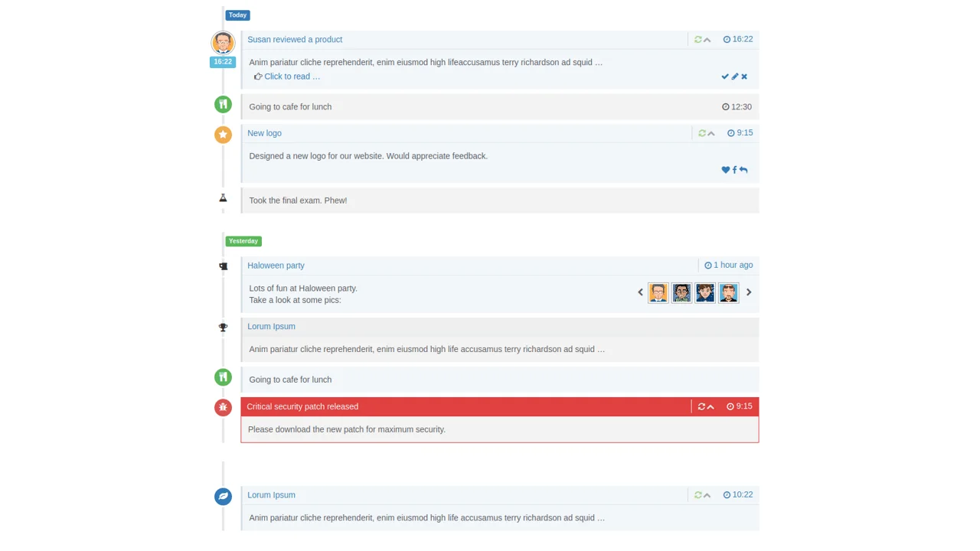Collapse the Critical security patch widget

pyautogui.click(x=711, y=407)
